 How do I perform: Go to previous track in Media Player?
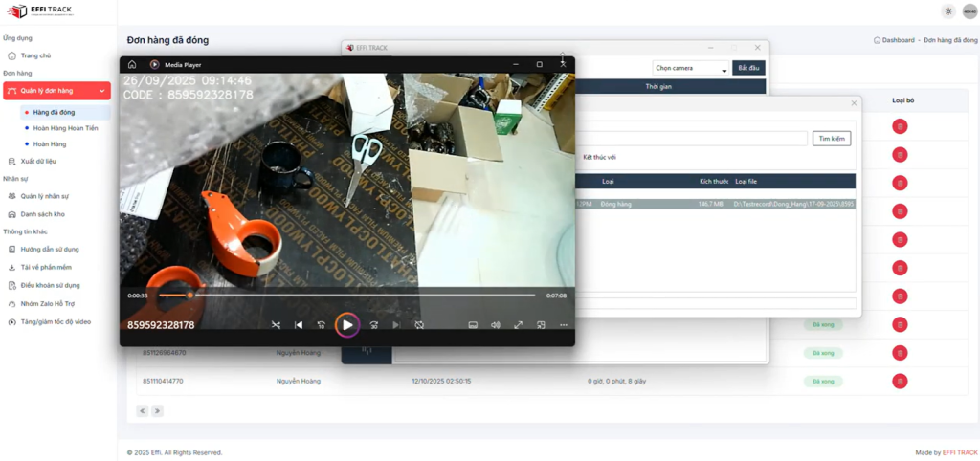coord(299,325)
